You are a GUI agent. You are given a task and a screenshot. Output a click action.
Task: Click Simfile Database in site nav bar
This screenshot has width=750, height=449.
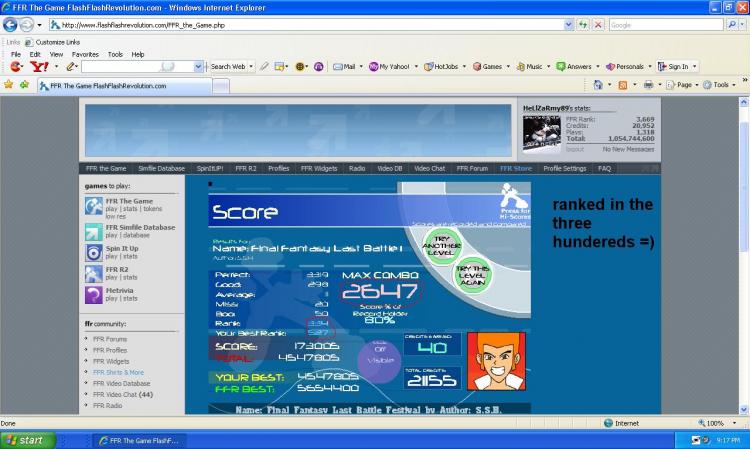pyautogui.click(x=161, y=168)
